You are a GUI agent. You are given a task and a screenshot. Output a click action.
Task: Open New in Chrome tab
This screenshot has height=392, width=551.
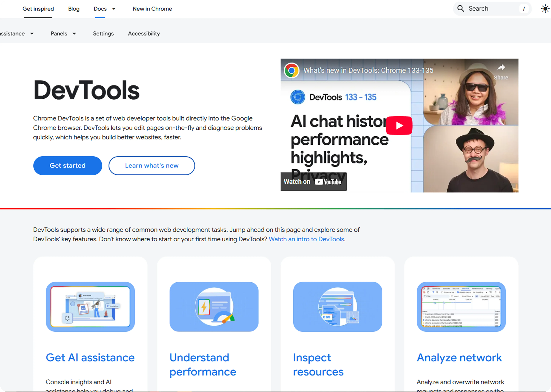tap(152, 9)
